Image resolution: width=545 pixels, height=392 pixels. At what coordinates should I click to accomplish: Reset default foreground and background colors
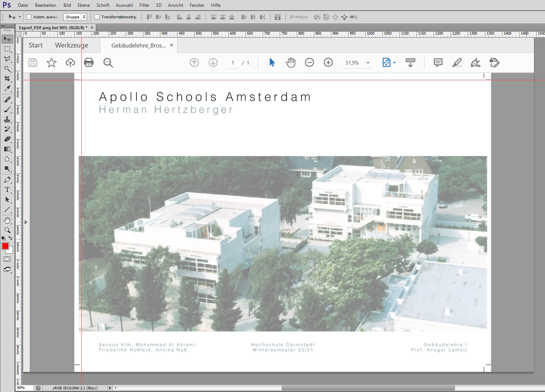click(3, 238)
